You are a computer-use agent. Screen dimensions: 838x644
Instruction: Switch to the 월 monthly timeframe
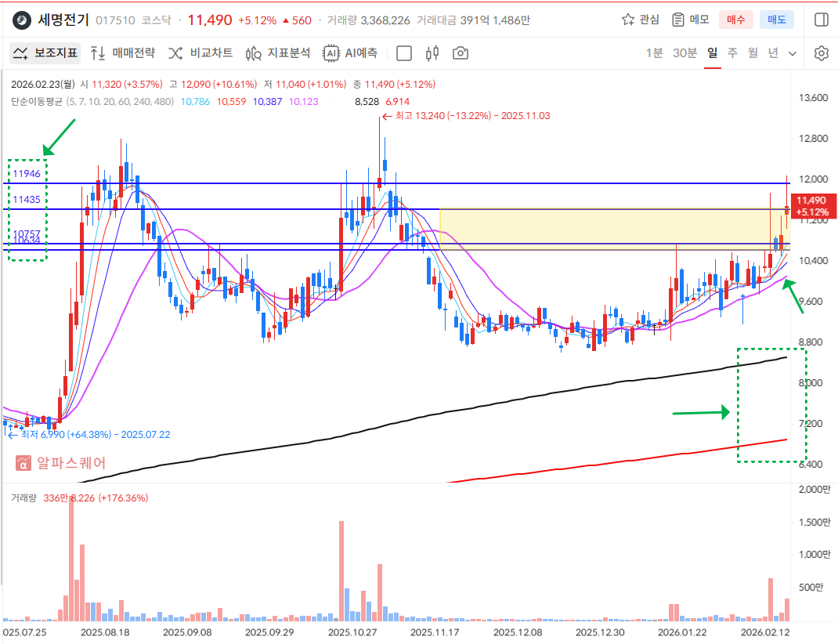[x=753, y=53]
